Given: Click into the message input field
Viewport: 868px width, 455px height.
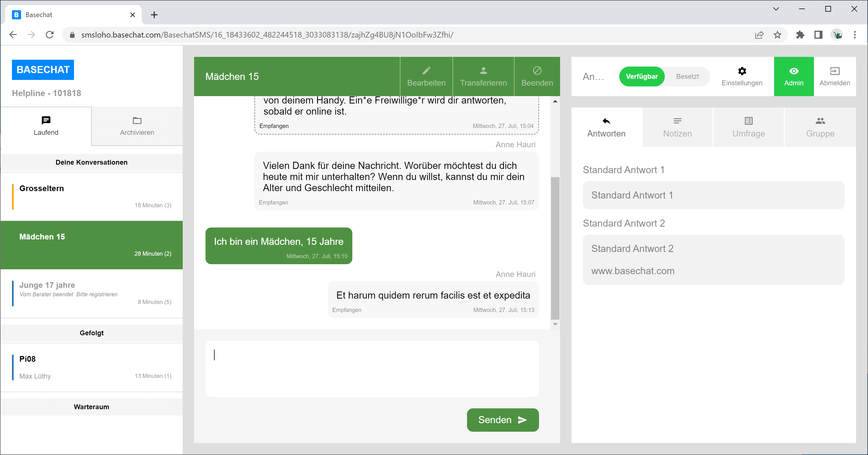Looking at the screenshot, I should tap(372, 369).
